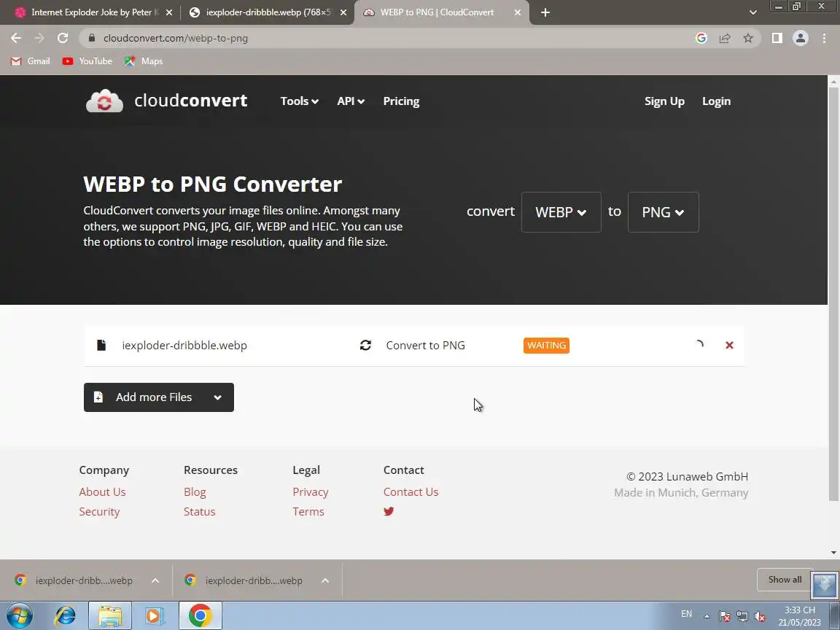Click the share page icon
The width and height of the screenshot is (840, 630).
(x=725, y=38)
